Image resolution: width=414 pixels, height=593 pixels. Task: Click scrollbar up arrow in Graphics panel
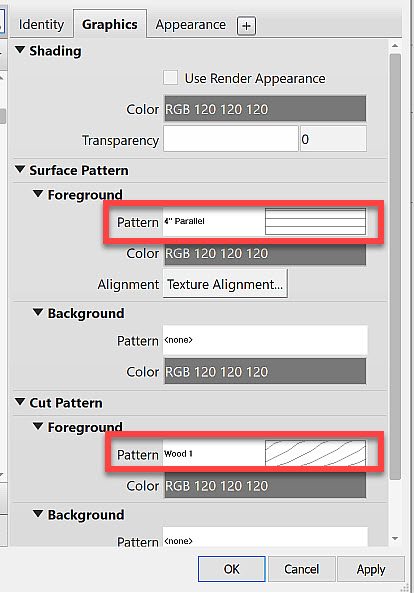[395, 46]
